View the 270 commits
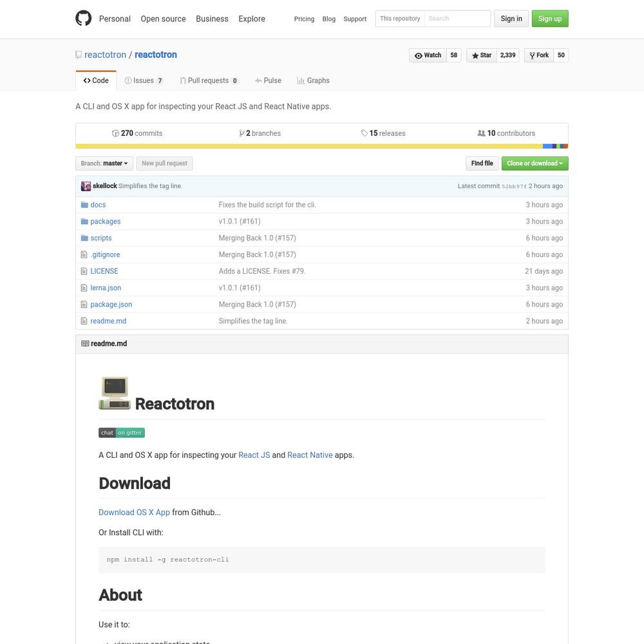 pyautogui.click(x=137, y=133)
